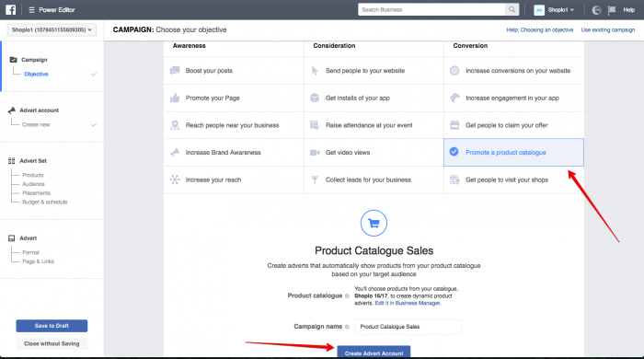
Task: Open Edit it in Business Manager link
Action: tap(408, 303)
